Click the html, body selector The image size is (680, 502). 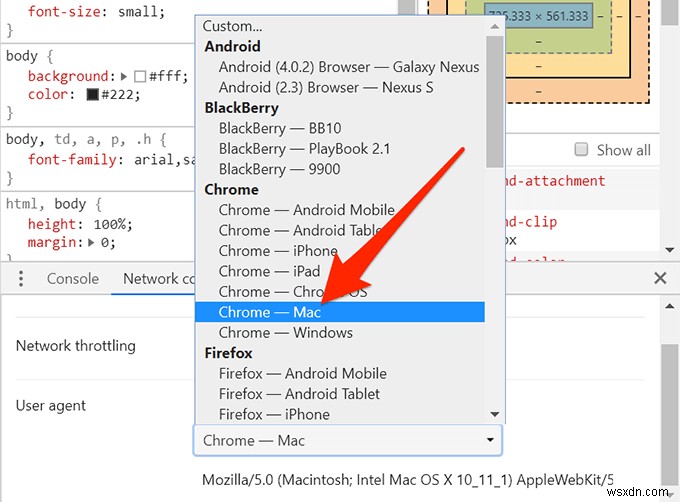pos(46,204)
